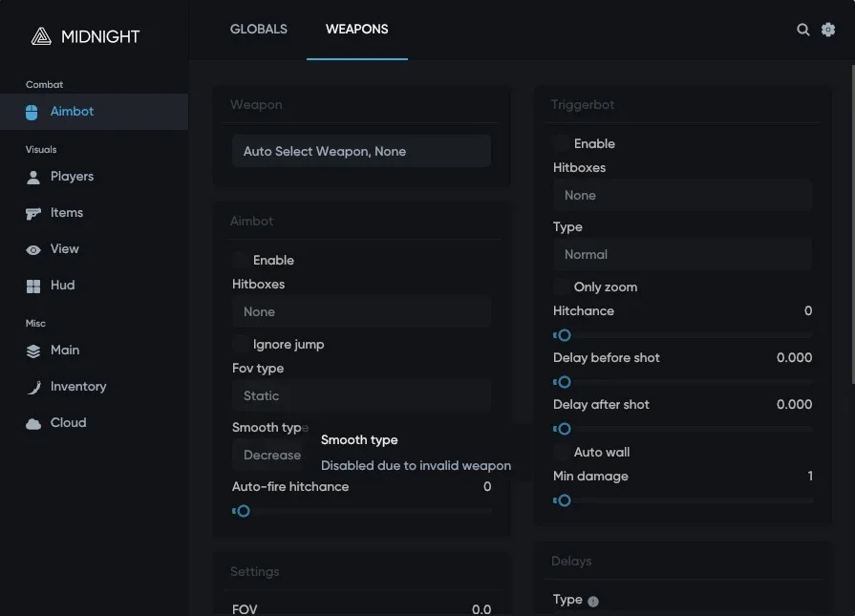855x616 pixels.
Task: Switch to the Globals tab
Action: (x=259, y=30)
